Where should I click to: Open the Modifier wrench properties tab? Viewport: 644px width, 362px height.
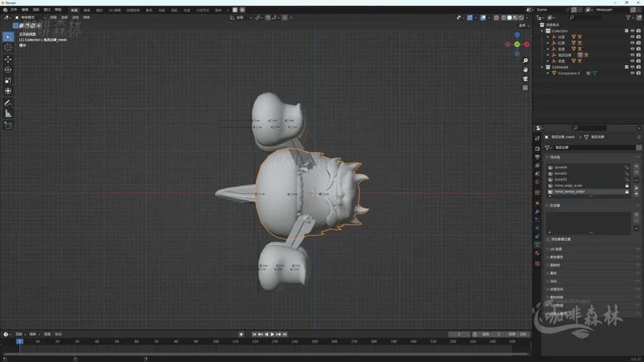(537, 211)
